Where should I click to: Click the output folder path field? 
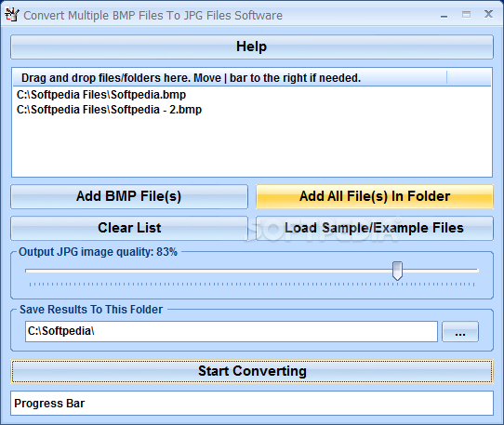[232, 331]
